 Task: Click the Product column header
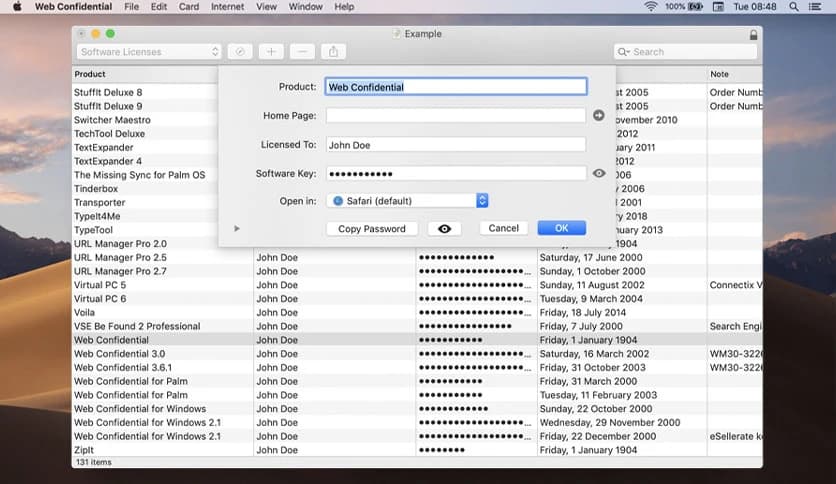[144, 74]
